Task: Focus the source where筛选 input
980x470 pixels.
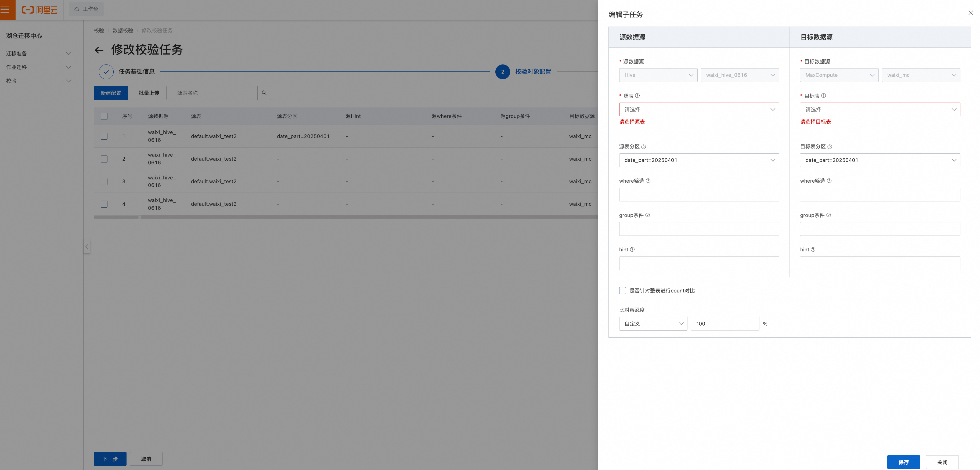Action: 699,195
